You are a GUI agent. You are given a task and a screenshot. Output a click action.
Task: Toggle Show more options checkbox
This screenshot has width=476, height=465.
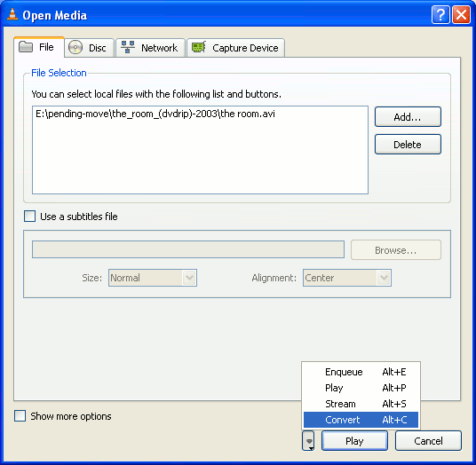[20, 416]
